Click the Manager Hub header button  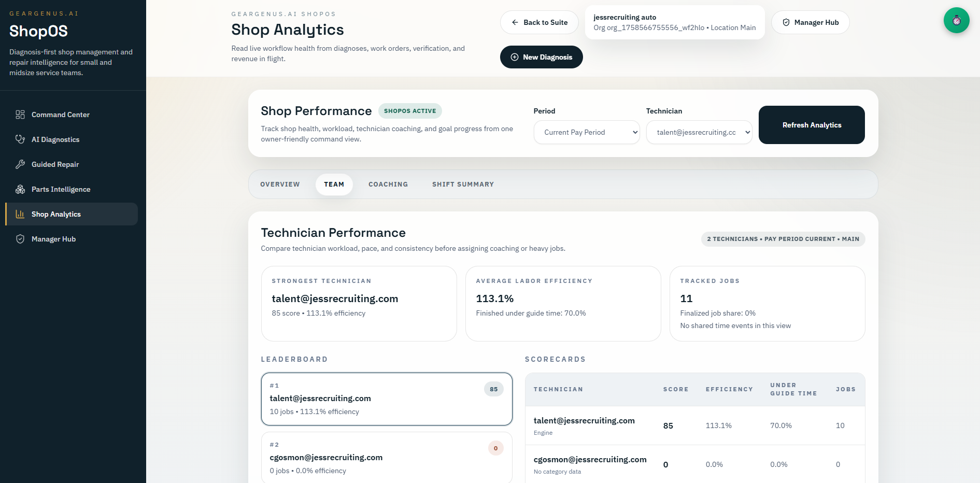click(x=810, y=22)
